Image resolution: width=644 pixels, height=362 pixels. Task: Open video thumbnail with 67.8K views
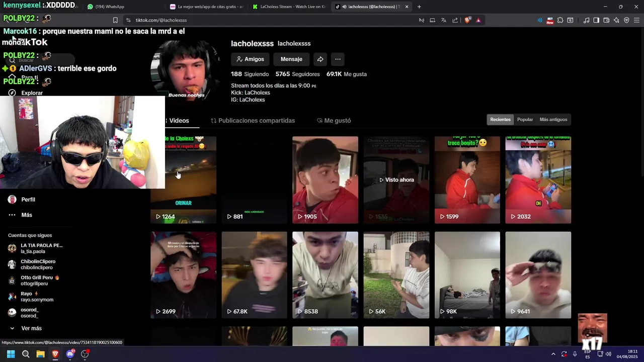(x=254, y=275)
